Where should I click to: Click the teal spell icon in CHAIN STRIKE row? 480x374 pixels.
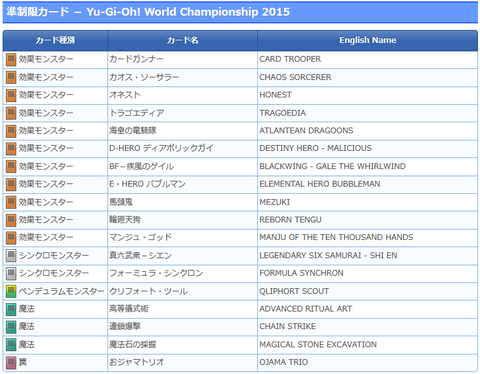[11, 327]
